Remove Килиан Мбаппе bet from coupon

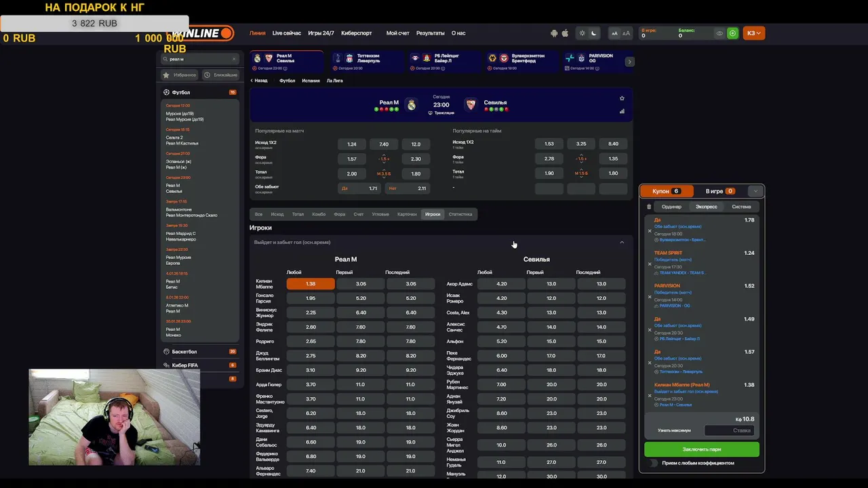650,396
